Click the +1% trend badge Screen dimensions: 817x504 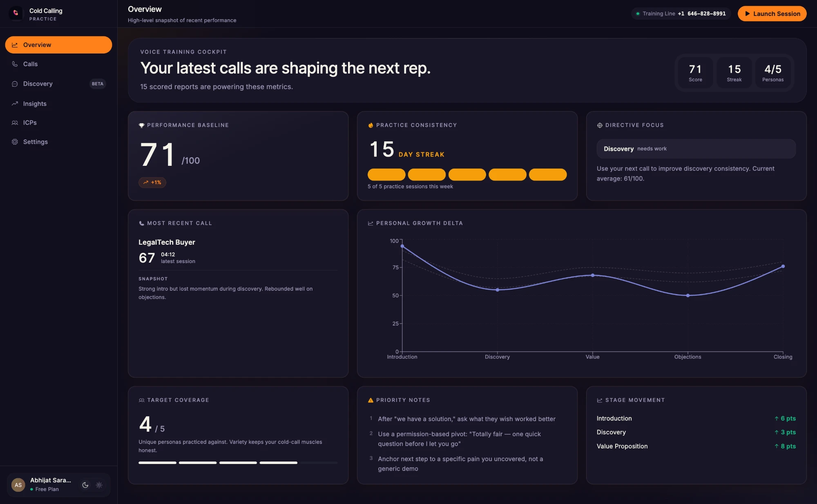152,183
